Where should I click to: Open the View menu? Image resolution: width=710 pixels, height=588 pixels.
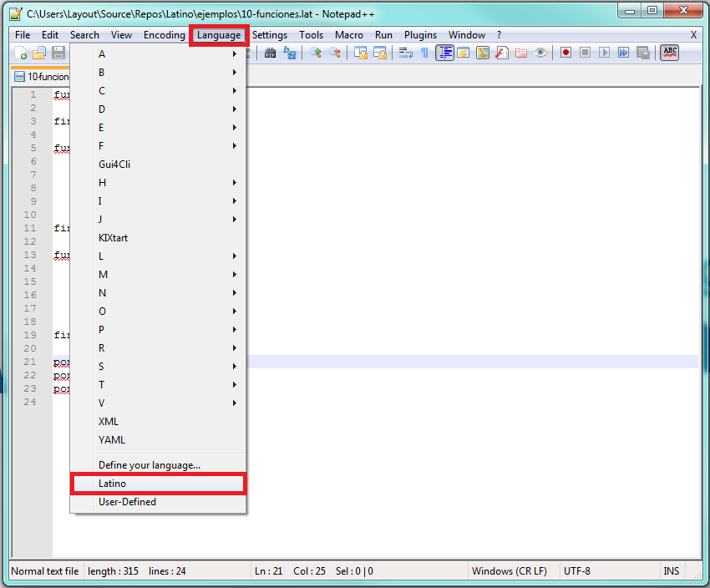click(x=121, y=35)
